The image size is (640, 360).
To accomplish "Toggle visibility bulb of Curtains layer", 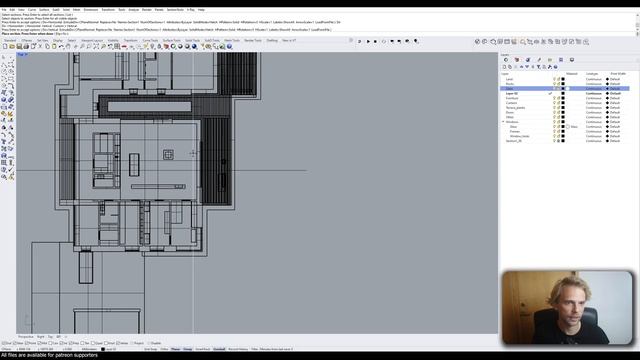I will (x=554, y=103).
